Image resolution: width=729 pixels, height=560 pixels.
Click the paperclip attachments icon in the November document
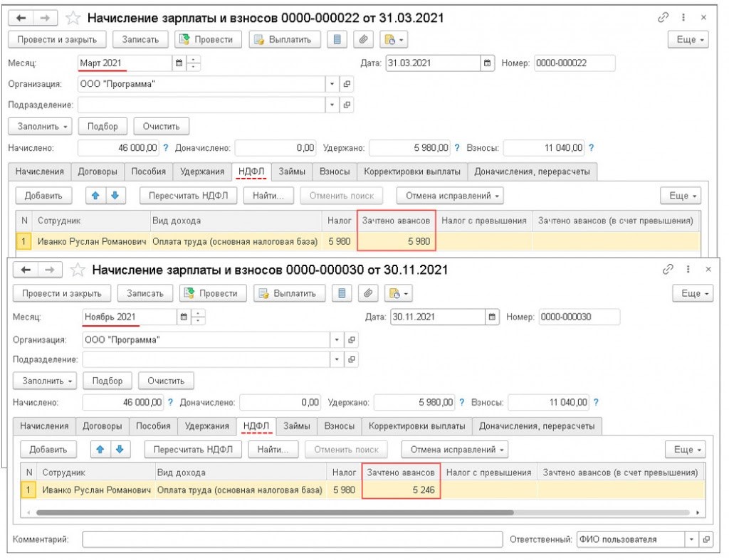pyautogui.click(x=367, y=293)
